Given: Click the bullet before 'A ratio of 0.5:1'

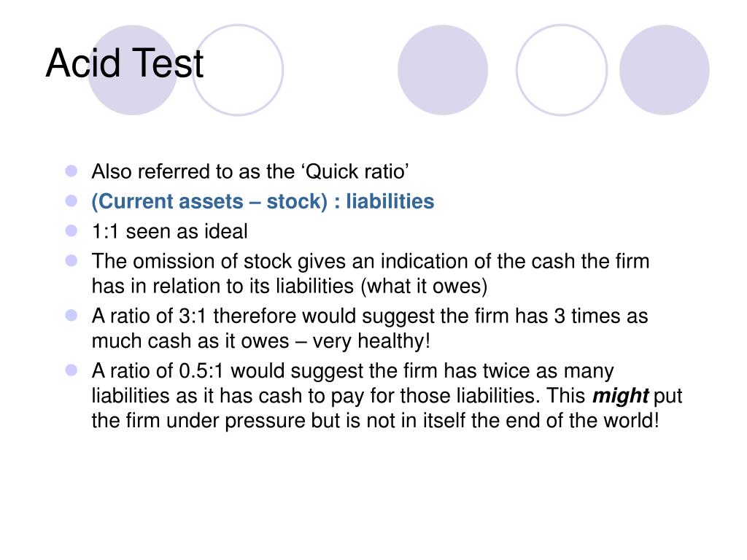Looking at the screenshot, I should pos(71,370).
